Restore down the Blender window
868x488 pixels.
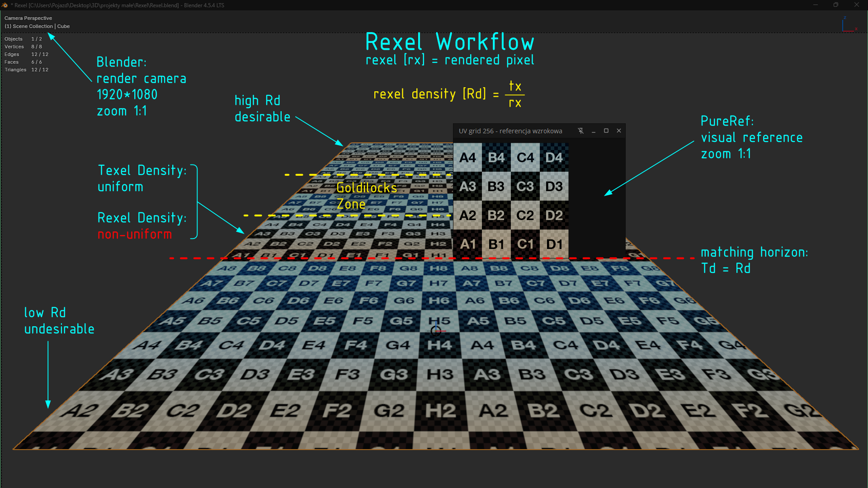click(836, 5)
